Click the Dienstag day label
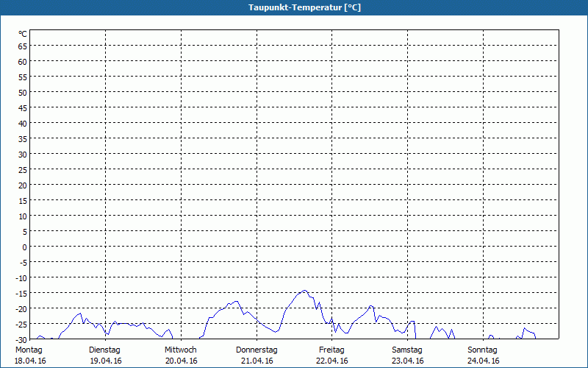 [x=104, y=350]
